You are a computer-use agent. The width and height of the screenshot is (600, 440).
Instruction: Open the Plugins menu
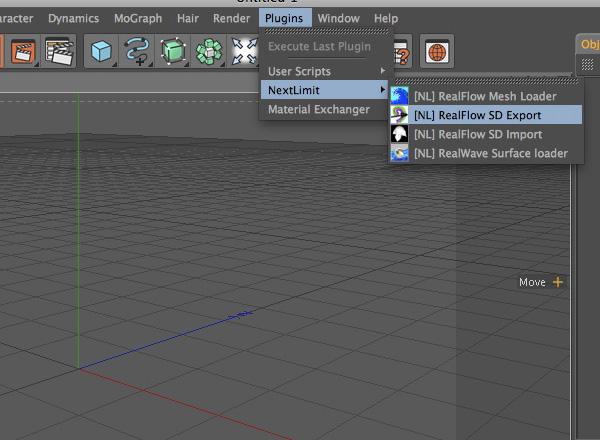point(284,18)
